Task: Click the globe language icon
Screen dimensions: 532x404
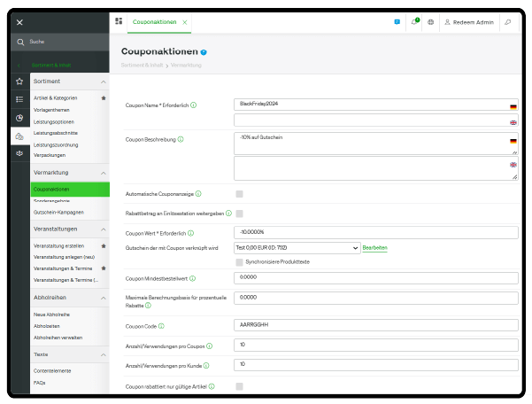Action: click(430, 21)
